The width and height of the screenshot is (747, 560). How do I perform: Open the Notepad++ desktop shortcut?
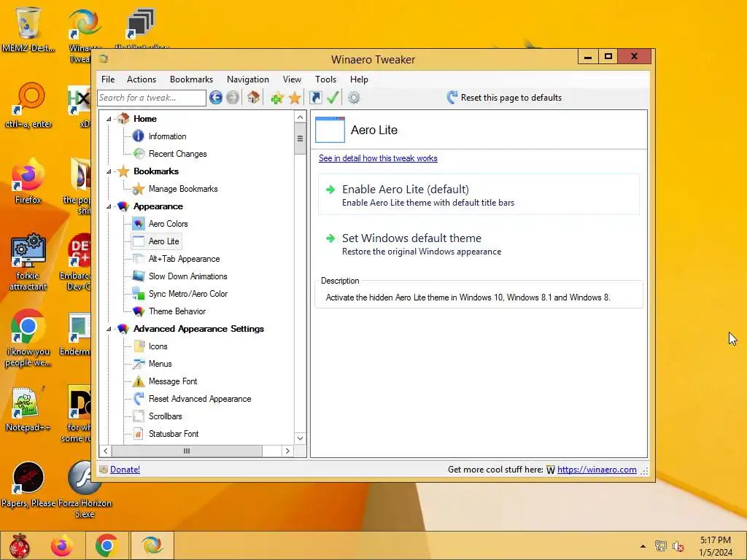[x=28, y=408]
